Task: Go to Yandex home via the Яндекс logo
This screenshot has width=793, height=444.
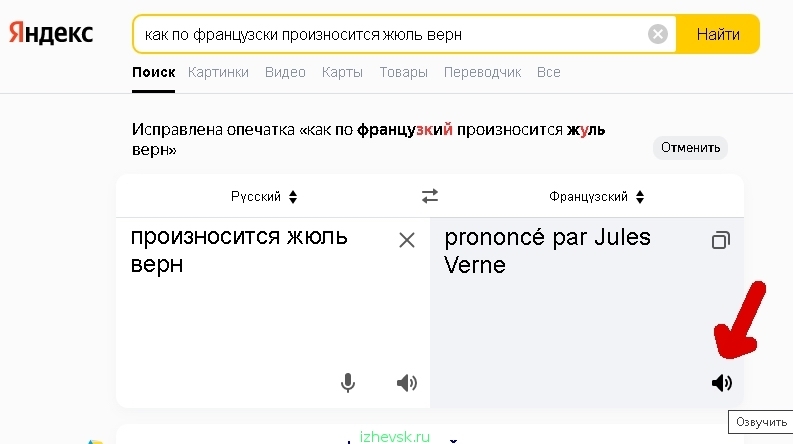Action: pos(51,33)
